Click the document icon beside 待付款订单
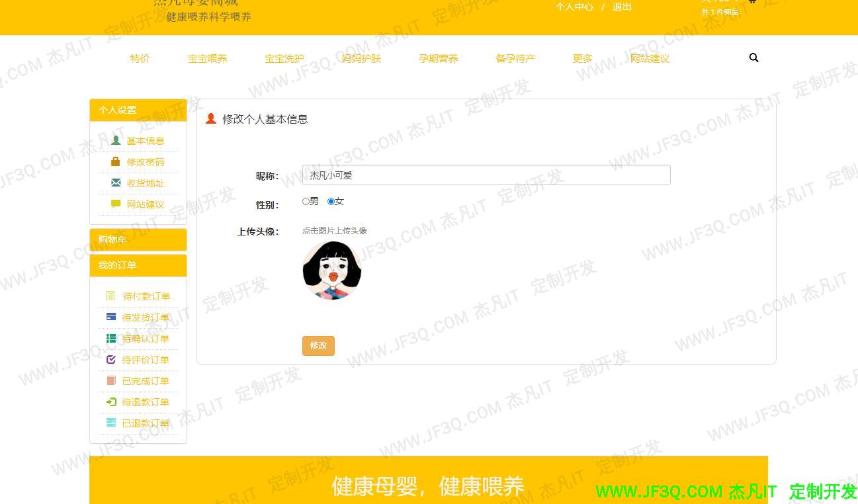 [x=110, y=296]
